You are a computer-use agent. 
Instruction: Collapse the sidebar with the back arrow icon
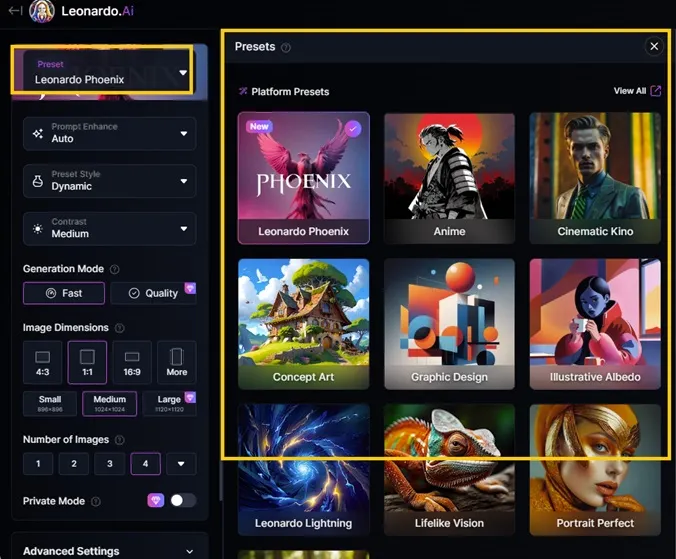click(16, 11)
